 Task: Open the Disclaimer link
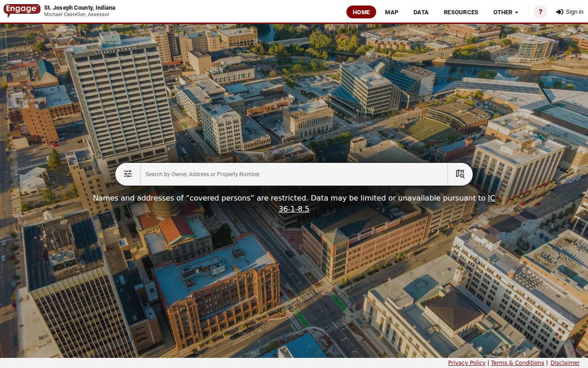[565, 363]
